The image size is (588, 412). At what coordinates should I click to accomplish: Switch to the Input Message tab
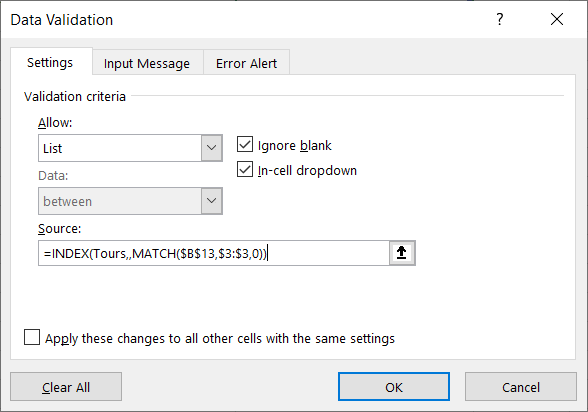(147, 63)
